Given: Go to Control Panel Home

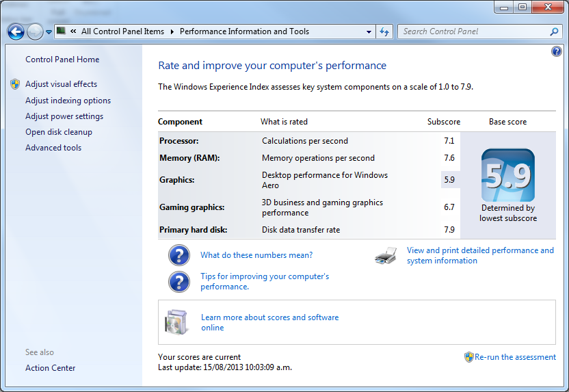Looking at the screenshot, I should [x=62, y=60].
